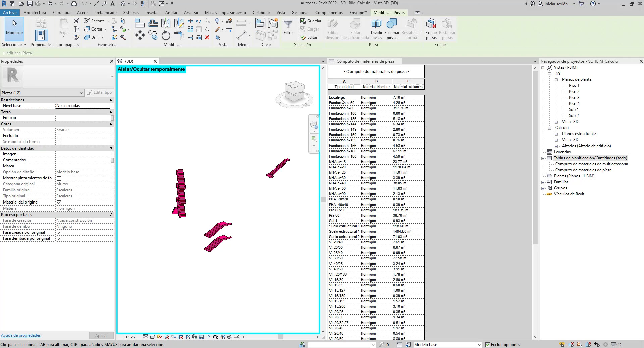Click the Nivel base input field
This screenshot has height=348, width=644.
point(83,106)
